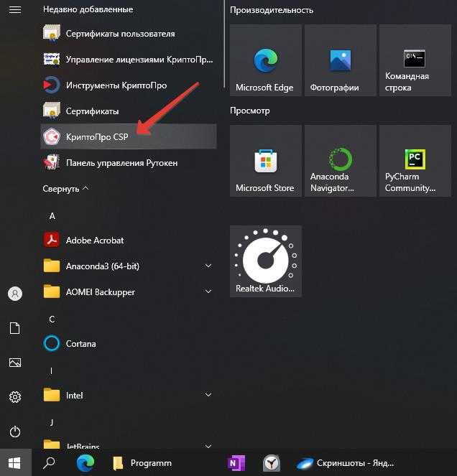
Task: Collapse list with Свернуть
Action: [x=65, y=189]
